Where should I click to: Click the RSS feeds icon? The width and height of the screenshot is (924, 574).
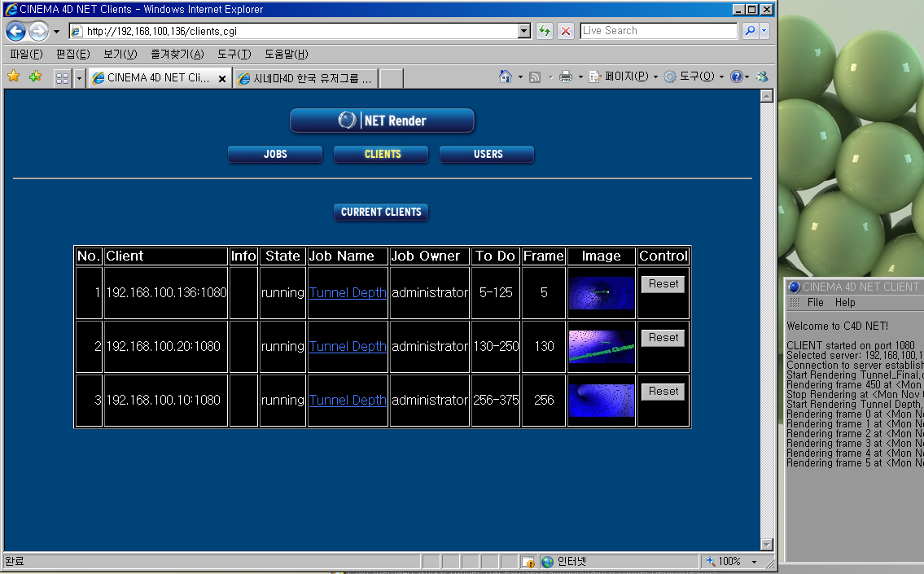pos(535,77)
